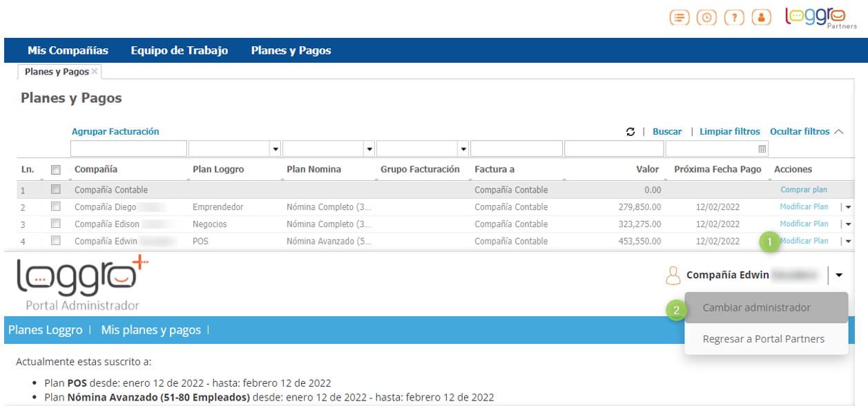Open actions arrow for Compañía Diego row
Screen dimensions: 868x406
point(848,207)
